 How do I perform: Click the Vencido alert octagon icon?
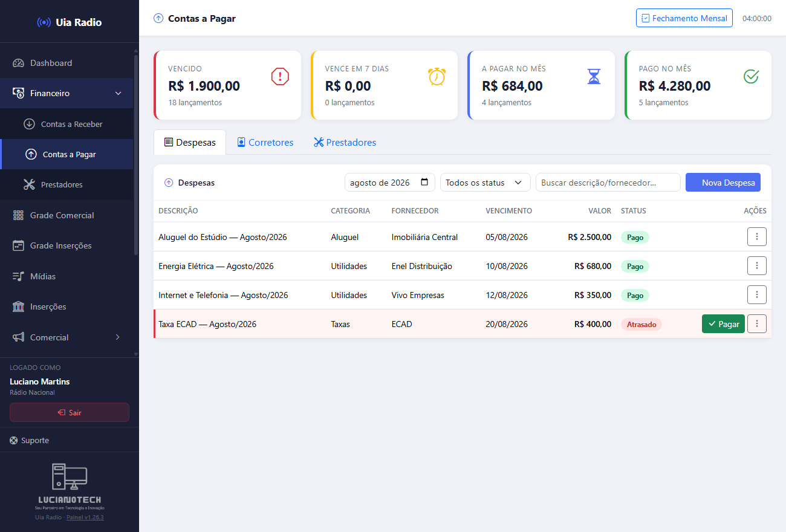coord(280,76)
